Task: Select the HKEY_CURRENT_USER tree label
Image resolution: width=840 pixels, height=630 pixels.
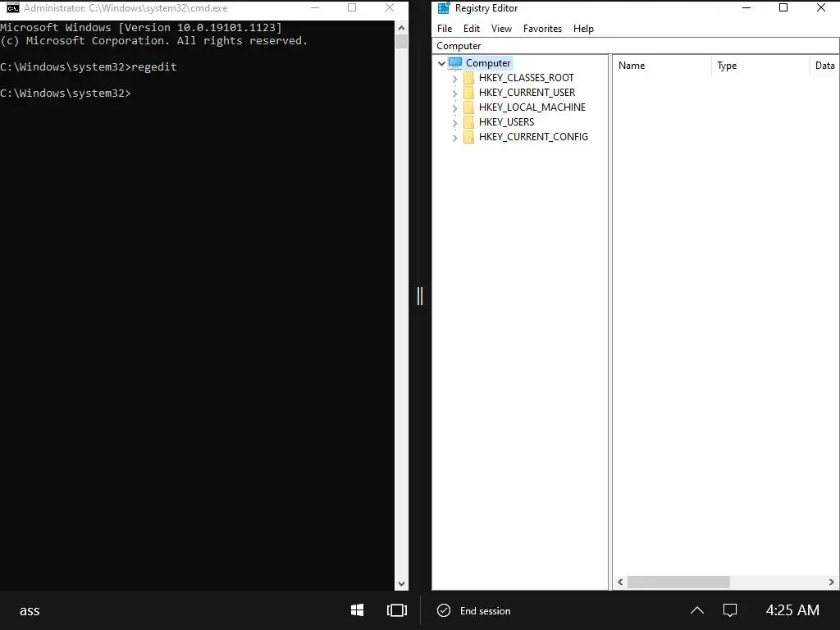Action: tap(527, 93)
